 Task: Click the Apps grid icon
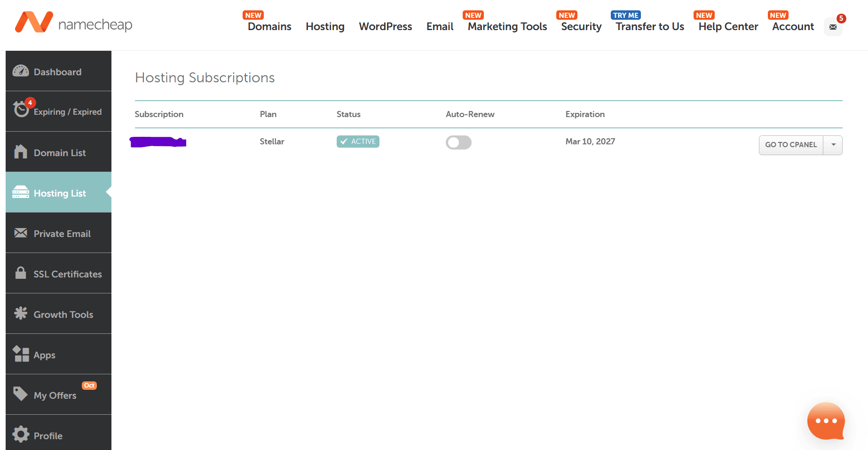pyautogui.click(x=21, y=354)
